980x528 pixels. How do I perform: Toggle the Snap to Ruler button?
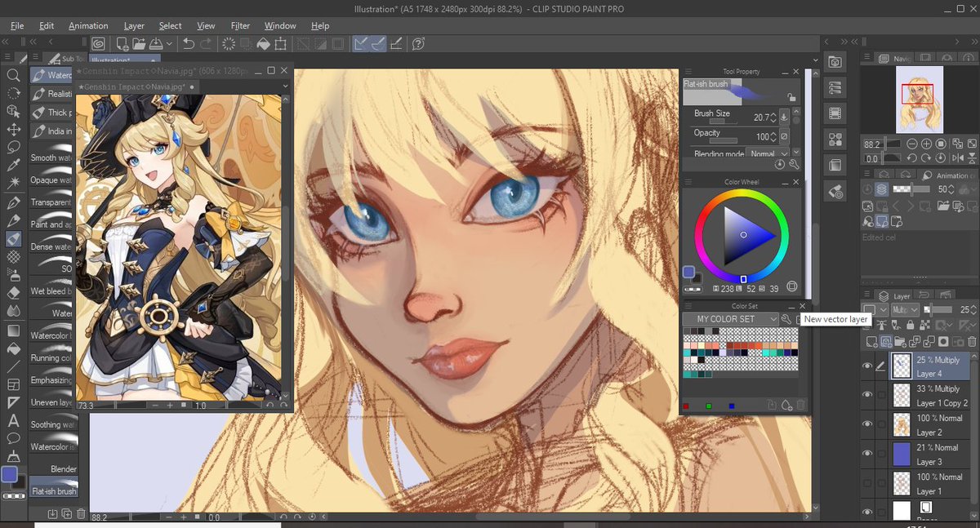tap(362, 44)
